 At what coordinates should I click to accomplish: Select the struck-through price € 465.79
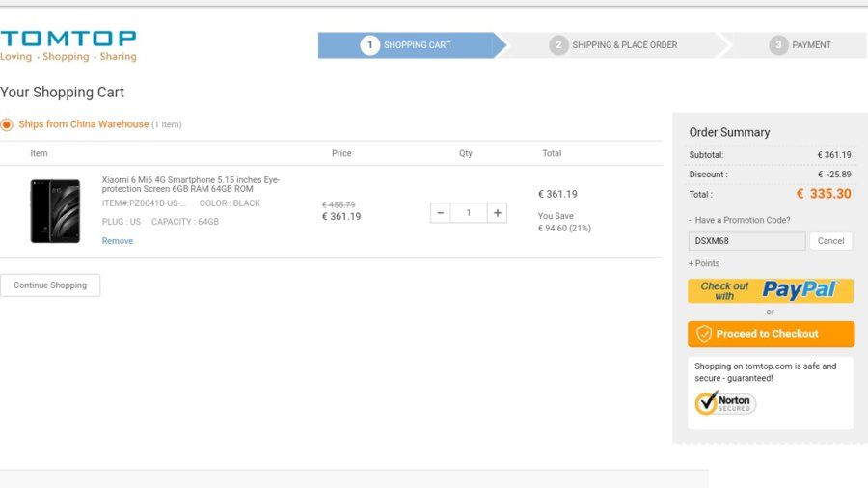[x=339, y=204]
